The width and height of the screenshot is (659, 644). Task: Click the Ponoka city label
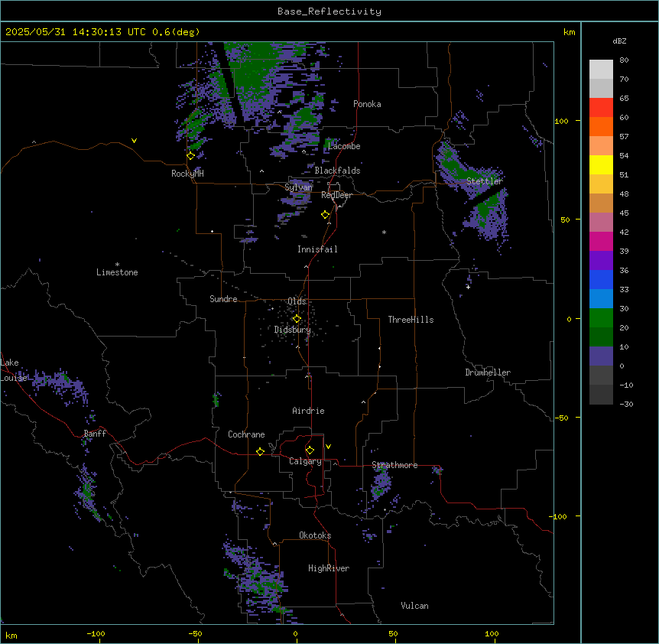click(367, 104)
